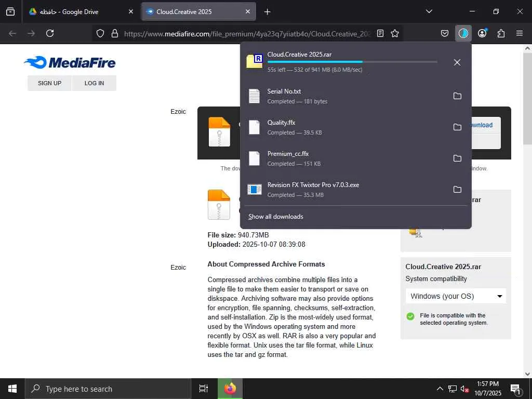Open the Firefox application menu
This screenshot has height=399, width=532.
click(520, 33)
